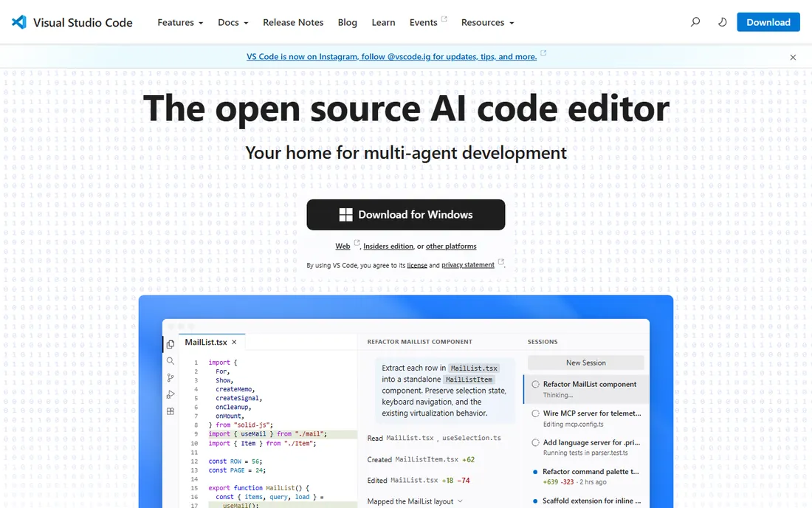Click the Refactor MailList component status circle
Image resolution: width=812 pixels, height=508 pixels.
535,384
